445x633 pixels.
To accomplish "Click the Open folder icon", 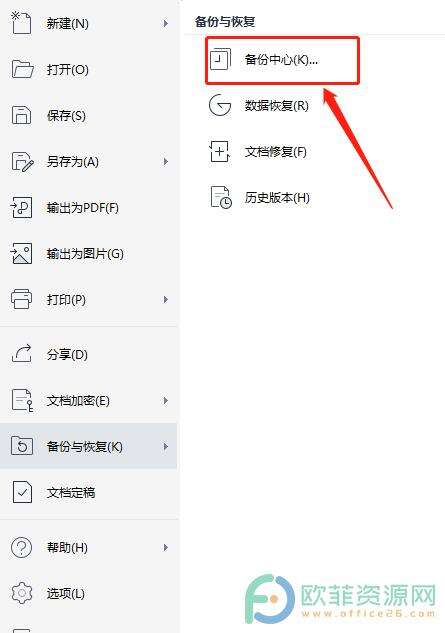I will [22, 69].
